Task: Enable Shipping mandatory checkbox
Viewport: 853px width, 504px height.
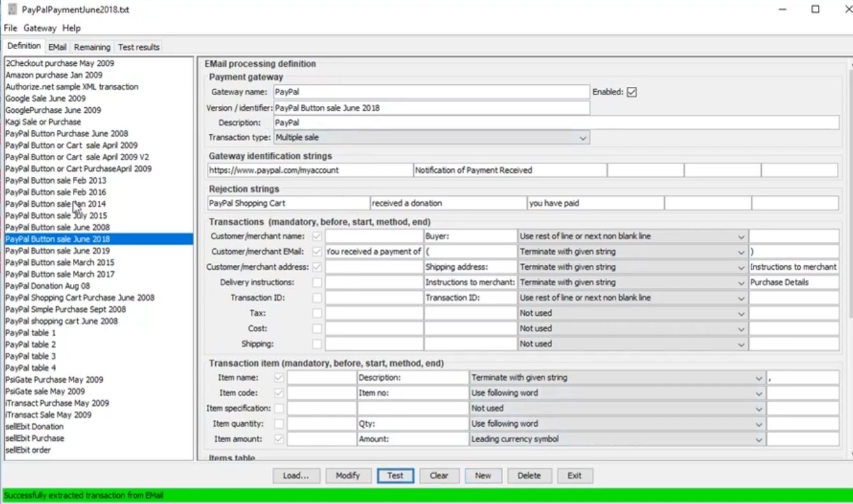Action: point(317,344)
